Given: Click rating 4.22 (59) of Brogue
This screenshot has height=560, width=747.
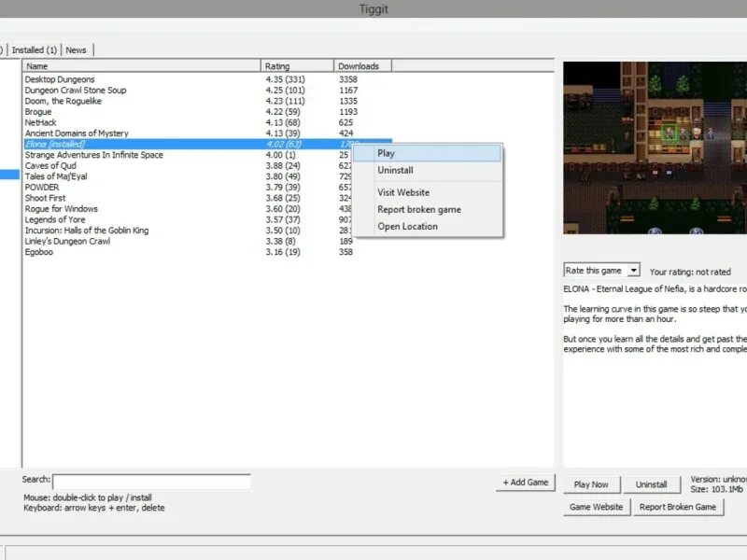Looking at the screenshot, I should 283,112.
